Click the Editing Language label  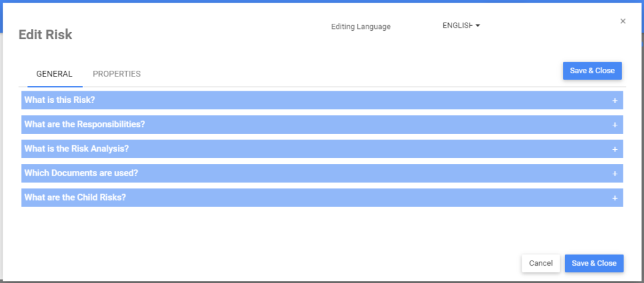(x=361, y=27)
